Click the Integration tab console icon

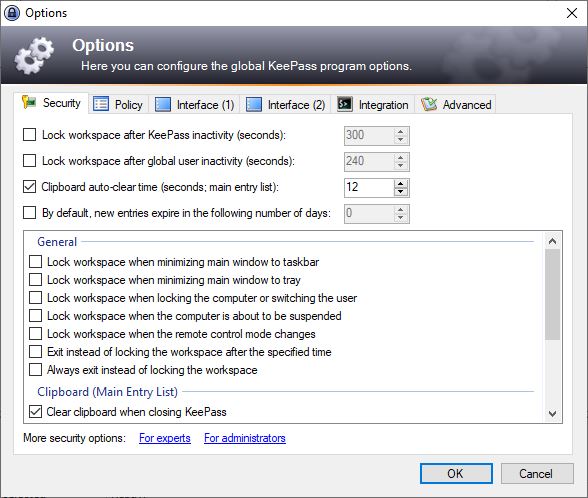click(x=345, y=104)
